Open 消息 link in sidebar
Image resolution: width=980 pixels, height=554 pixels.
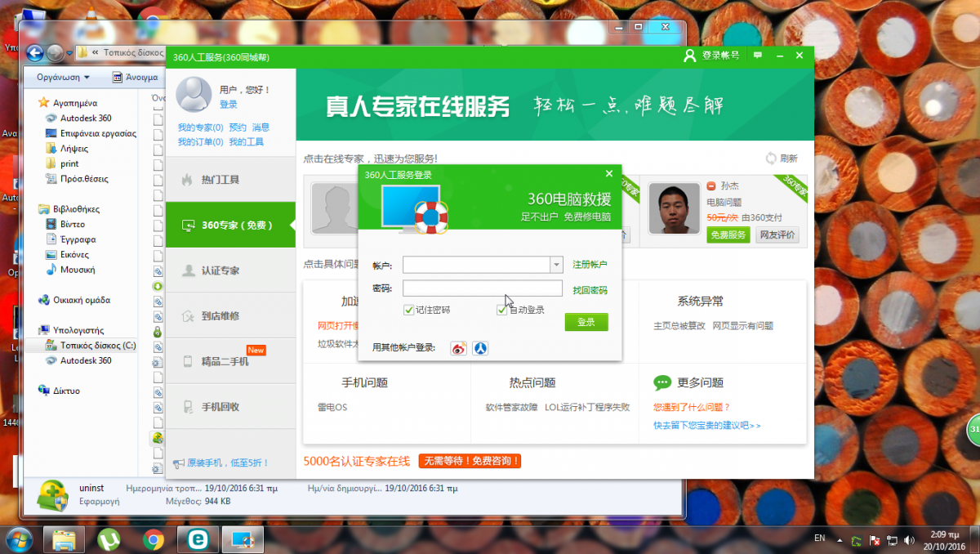click(x=261, y=127)
